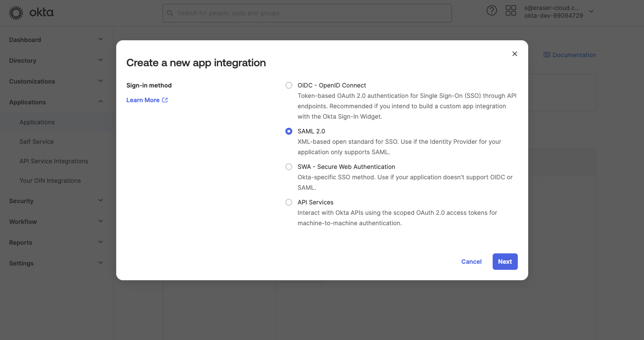644x340 pixels.
Task: Click the SWA - Secure Web Authentication label
Action: click(x=347, y=167)
